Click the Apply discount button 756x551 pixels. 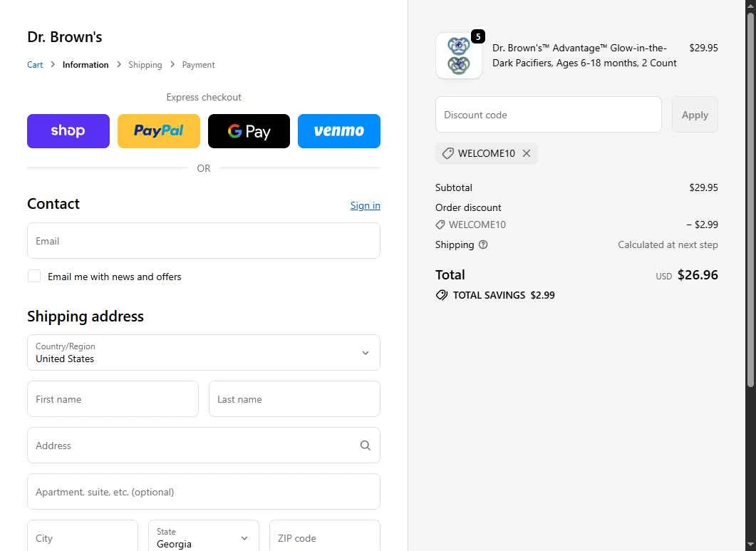tap(695, 115)
